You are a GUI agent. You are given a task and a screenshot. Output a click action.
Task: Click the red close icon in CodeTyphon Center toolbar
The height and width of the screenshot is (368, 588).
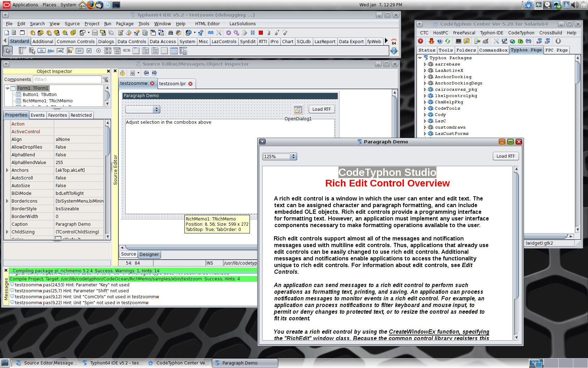tap(420, 41)
